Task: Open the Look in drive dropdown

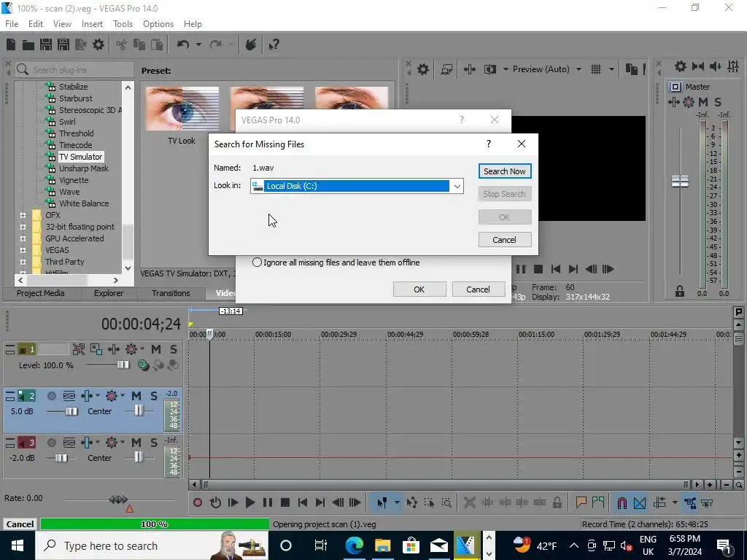Action: (457, 186)
